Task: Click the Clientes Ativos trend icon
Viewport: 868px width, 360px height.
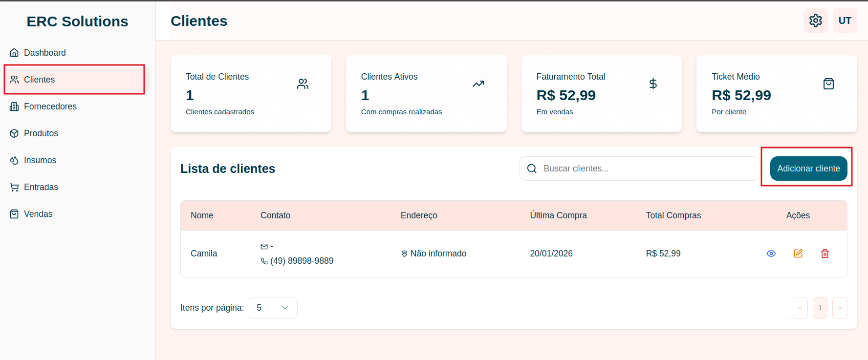Action: tap(478, 84)
